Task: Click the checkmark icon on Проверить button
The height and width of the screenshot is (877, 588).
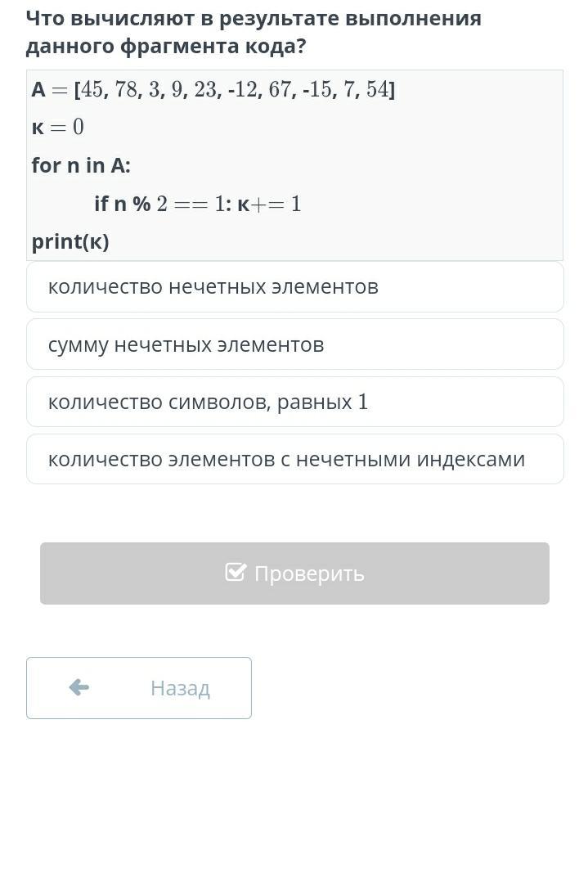Action: [x=236, y=573]
